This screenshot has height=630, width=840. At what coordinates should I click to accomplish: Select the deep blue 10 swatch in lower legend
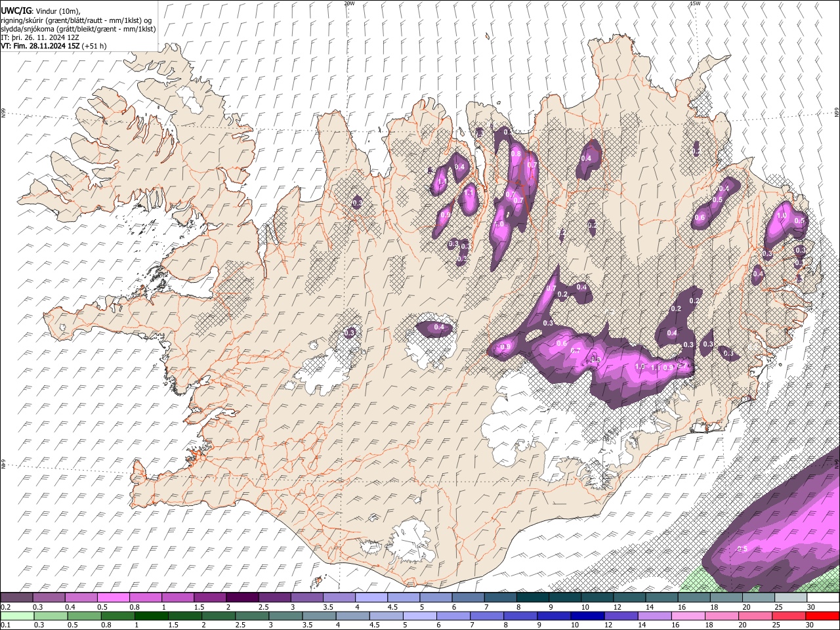(587, 616)
